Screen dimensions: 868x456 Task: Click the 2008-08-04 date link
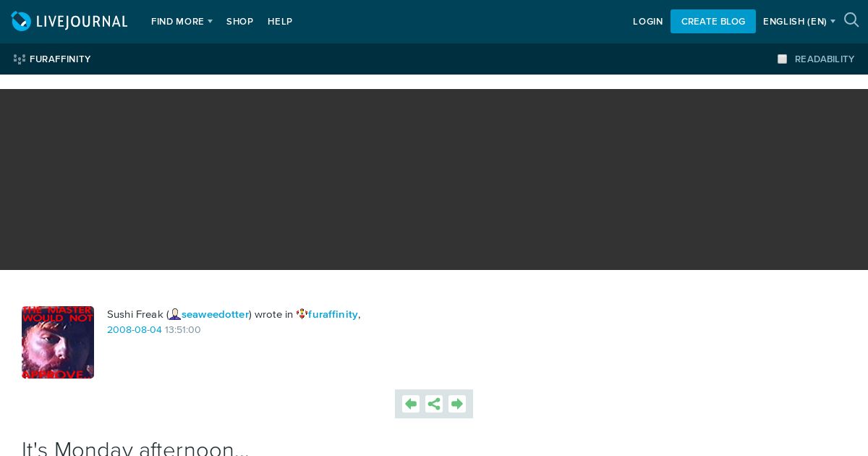(x=135, y=330)
